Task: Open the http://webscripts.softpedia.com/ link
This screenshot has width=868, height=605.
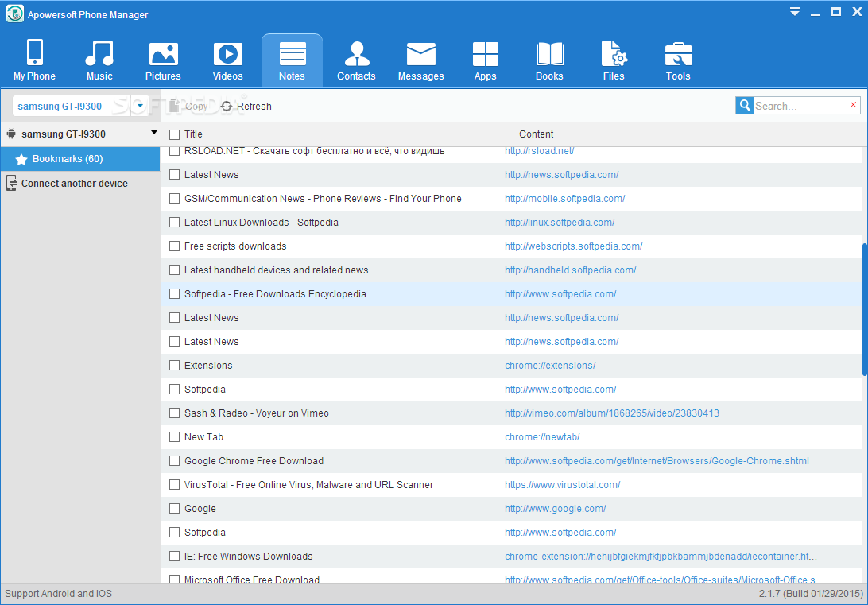Action: (x=574, y=246)
